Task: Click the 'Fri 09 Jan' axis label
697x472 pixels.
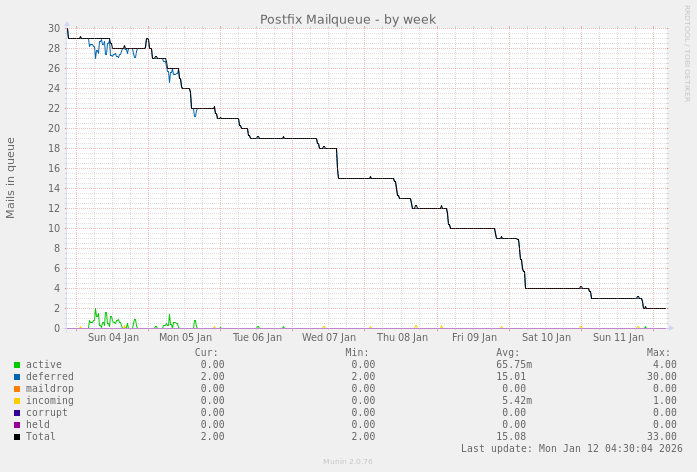Action: 474,337
